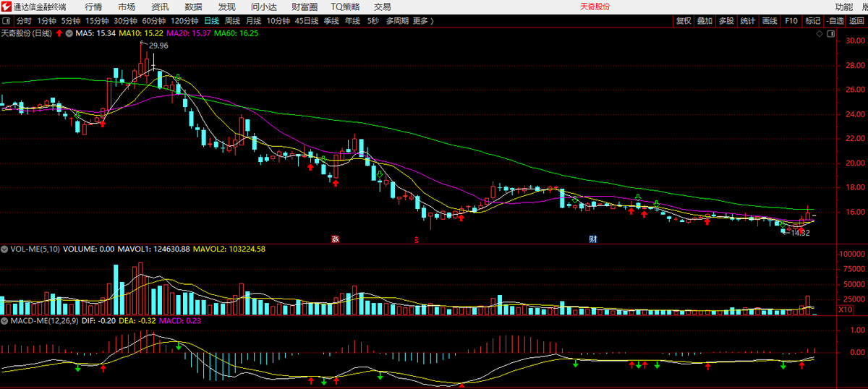Click the 天奇股份 title in the top bar
868x389 pixels.
pyautogui.click(x=595, y=7)
